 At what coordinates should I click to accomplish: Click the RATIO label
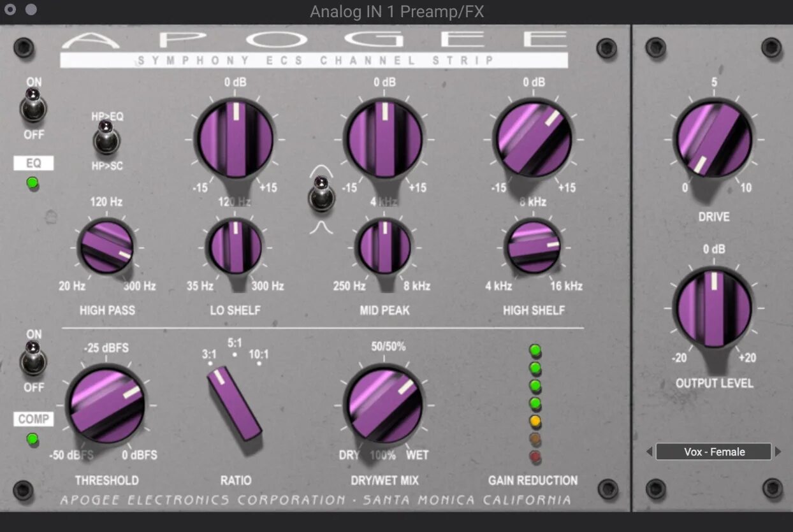point(236,480)
